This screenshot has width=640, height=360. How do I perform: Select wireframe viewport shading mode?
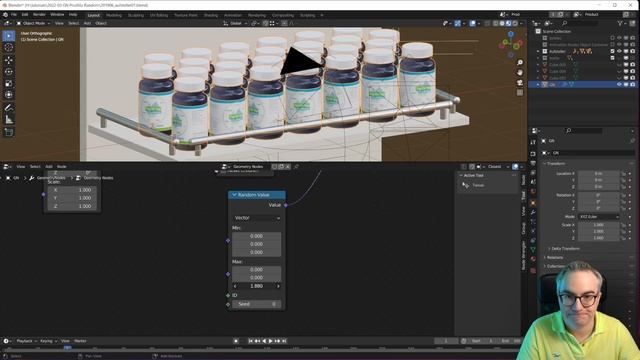pos(496,23)
